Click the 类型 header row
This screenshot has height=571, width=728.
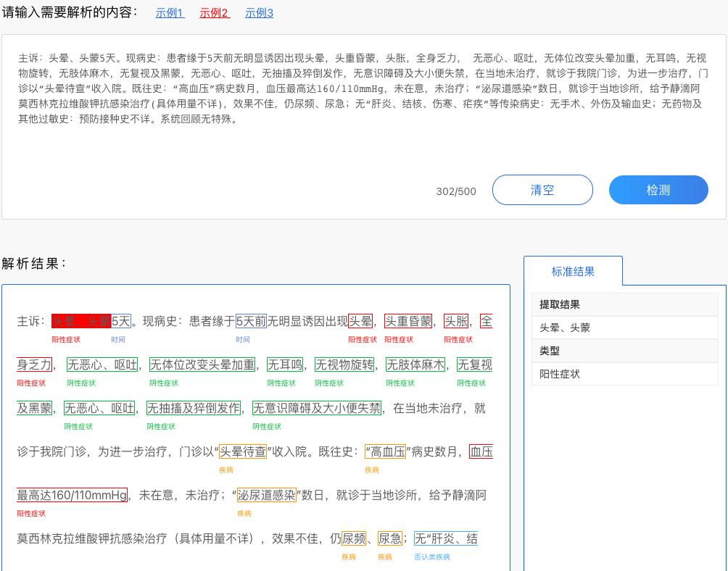pos(625,351)
